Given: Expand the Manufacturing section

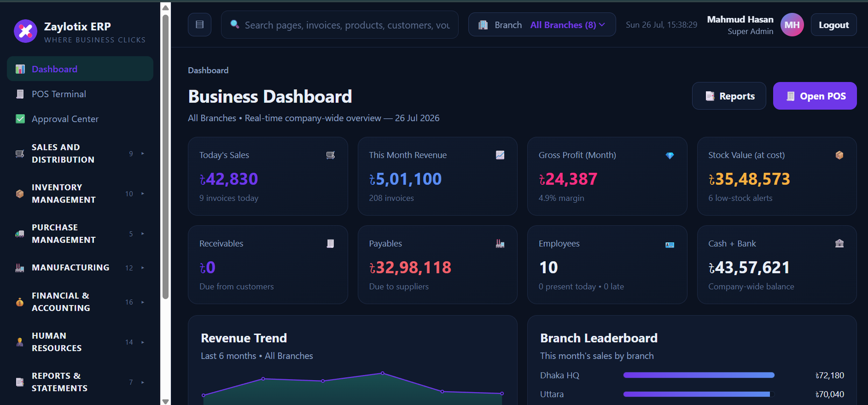Looking at the screenshot, I should pos(80,268).
